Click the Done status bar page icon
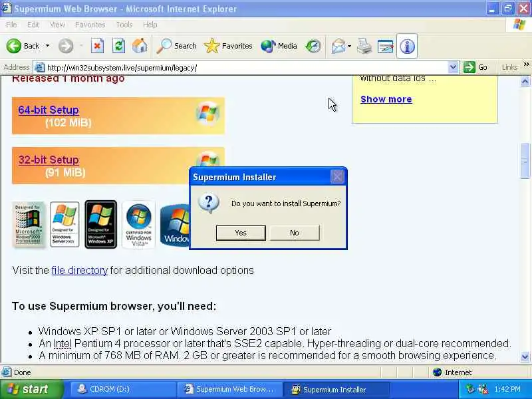Image resolution: width=532 pixels, height=399 pixels. (x=6, y=372)
